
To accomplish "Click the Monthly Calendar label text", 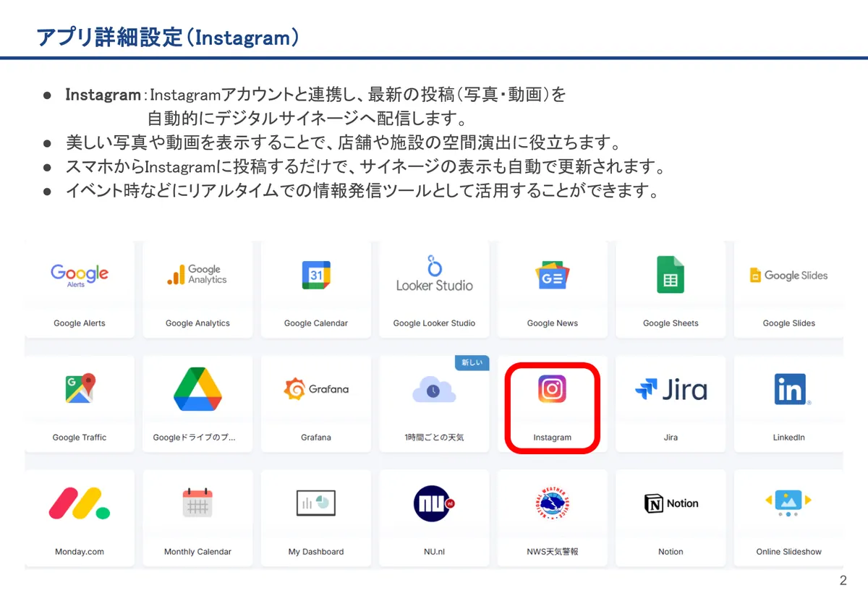I will click(x=197, y=552).
